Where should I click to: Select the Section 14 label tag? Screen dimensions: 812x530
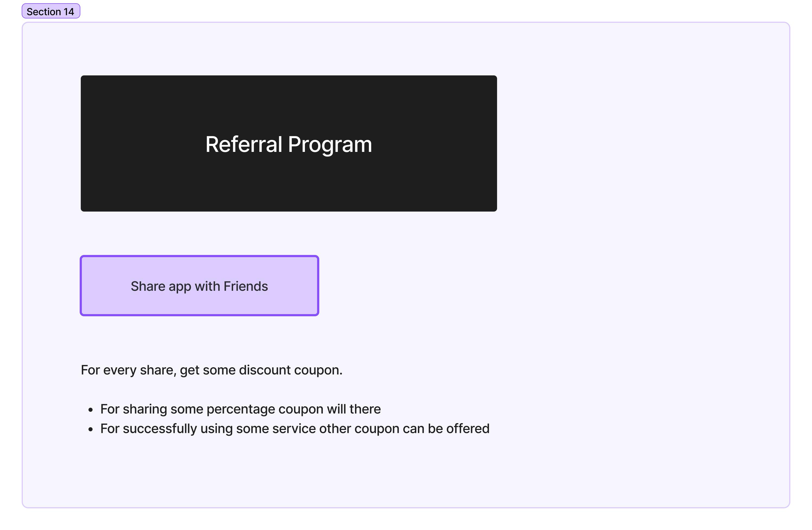(x=50, y=11)
